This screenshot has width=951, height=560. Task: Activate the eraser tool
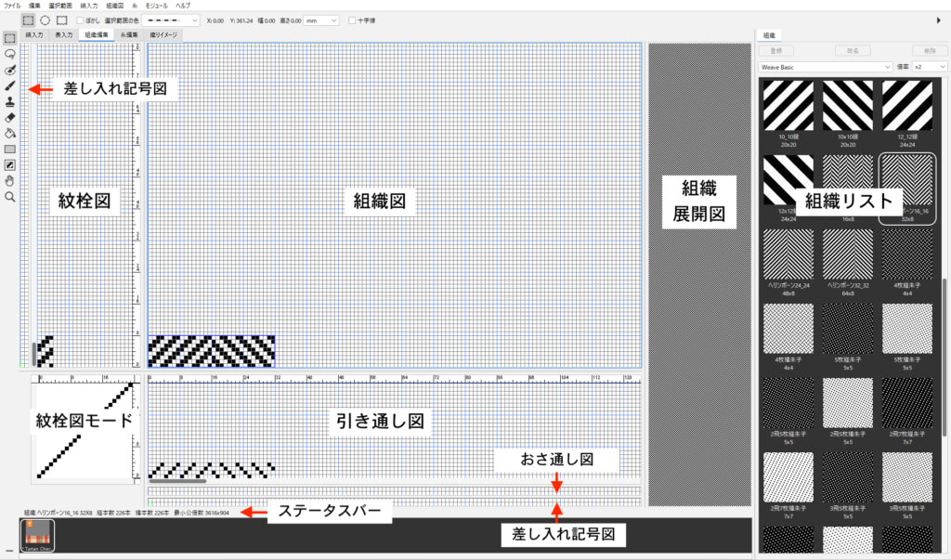9,117
